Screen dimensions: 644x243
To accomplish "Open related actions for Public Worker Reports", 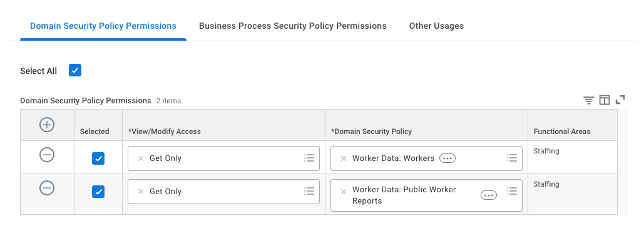I will pyautogui.click(x=488, y=195).
